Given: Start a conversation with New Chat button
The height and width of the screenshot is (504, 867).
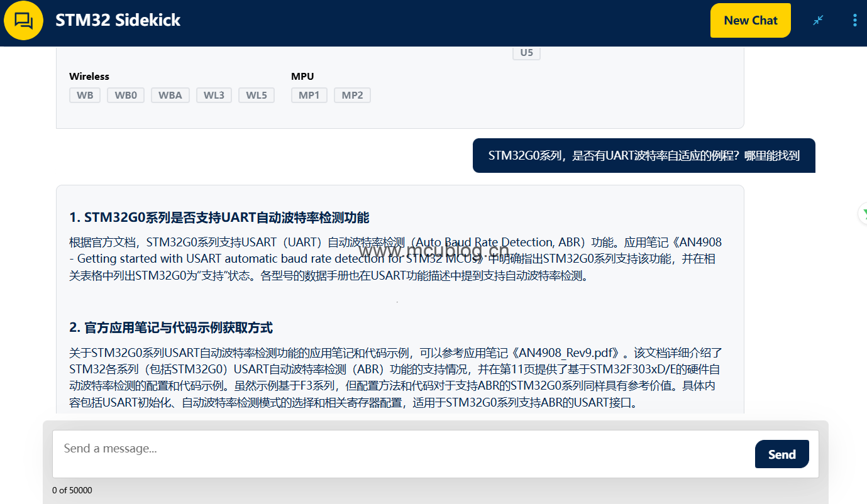Looking at the screenshot, I should click(750, 20).
